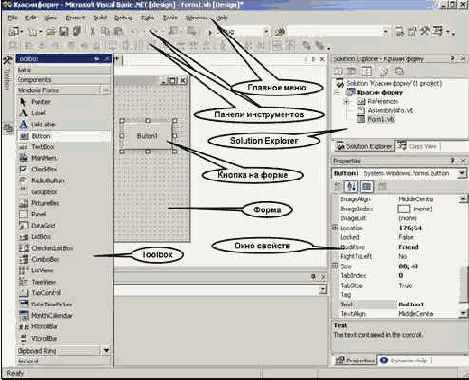
Task: Click the Start debugging arrow icon
Action: click(210, 32)
